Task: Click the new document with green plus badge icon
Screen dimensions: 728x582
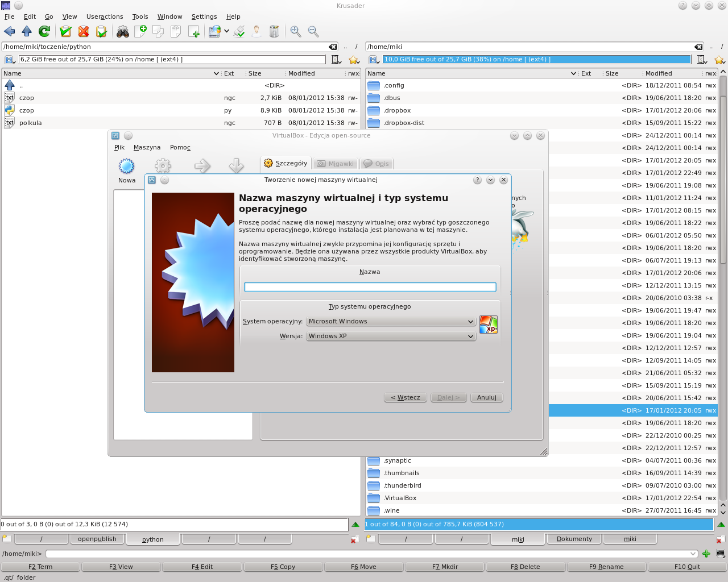Action: (140, 31)
